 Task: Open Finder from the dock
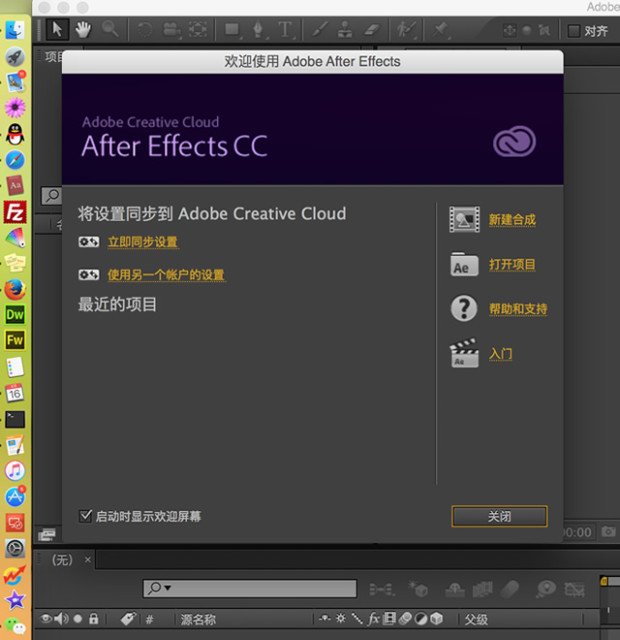(x=15, y=30)
